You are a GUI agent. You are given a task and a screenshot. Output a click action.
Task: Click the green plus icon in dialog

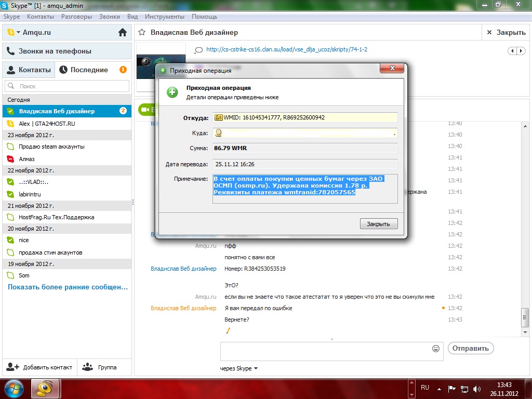click(172, 92)
